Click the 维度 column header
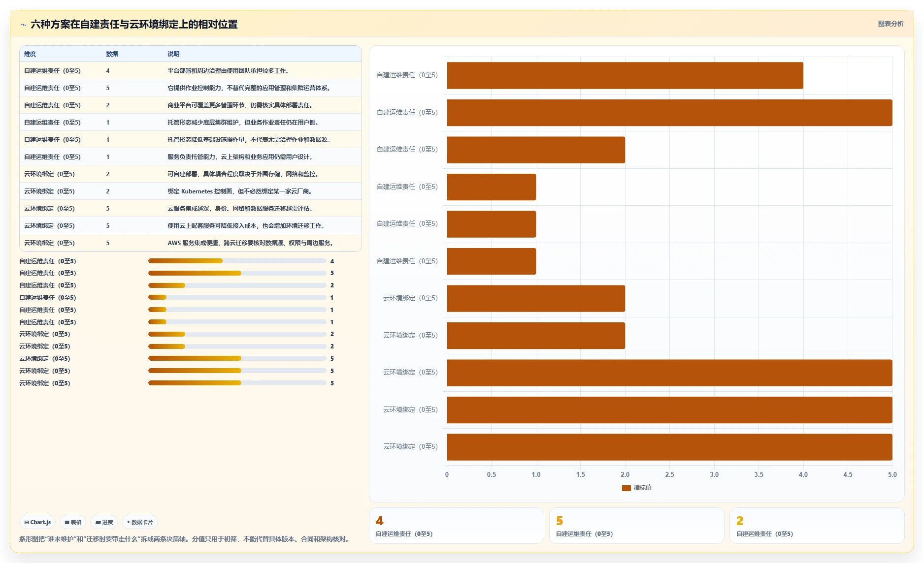Screen dimensions: 924x563 30,54
